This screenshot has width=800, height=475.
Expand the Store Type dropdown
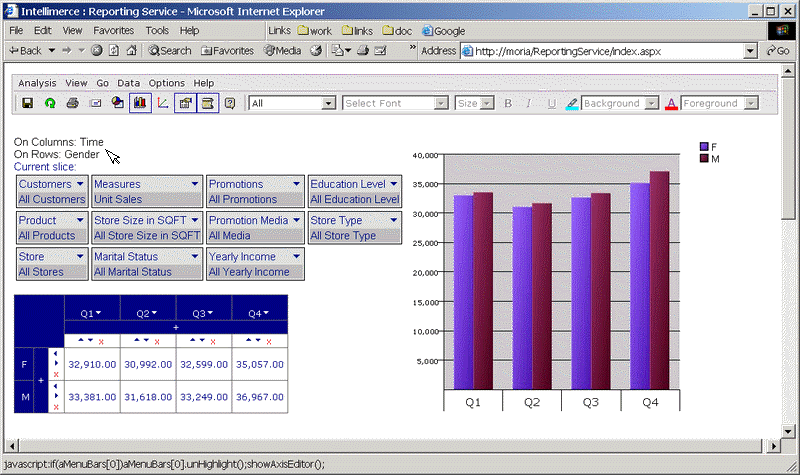394,220
